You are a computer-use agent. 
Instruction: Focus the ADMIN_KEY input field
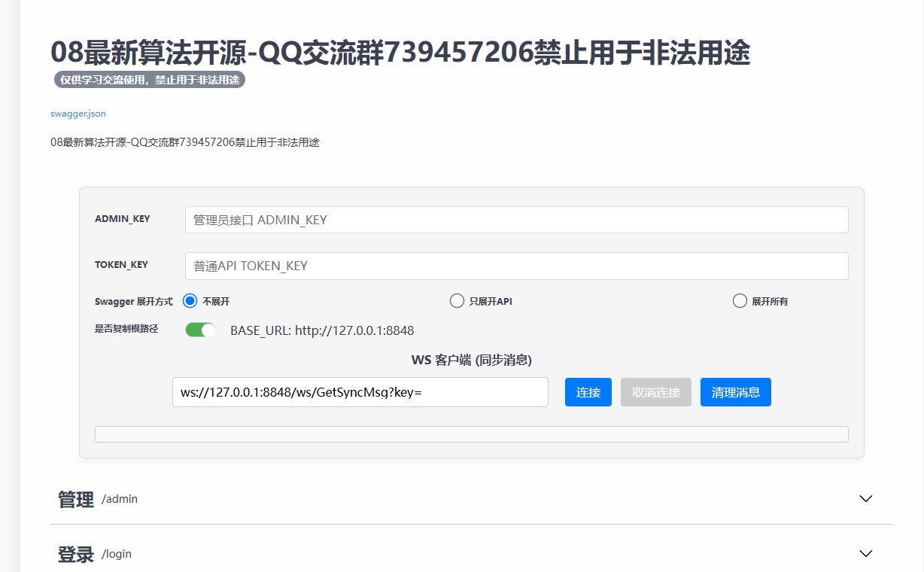point(516,220)
